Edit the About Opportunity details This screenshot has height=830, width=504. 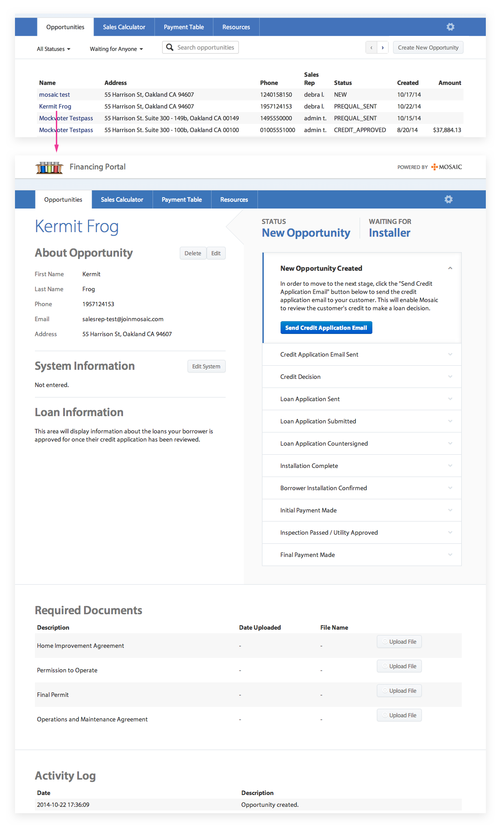click(216, 253)
